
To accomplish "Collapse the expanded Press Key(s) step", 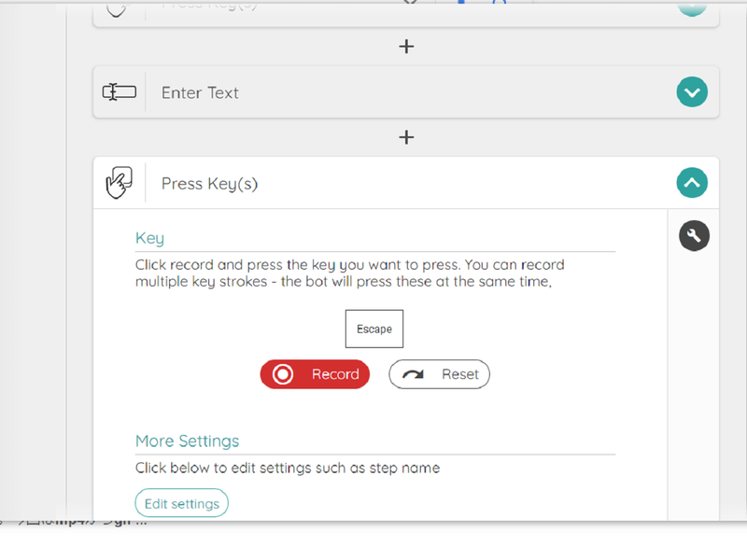I will click(x=692, y=183).
